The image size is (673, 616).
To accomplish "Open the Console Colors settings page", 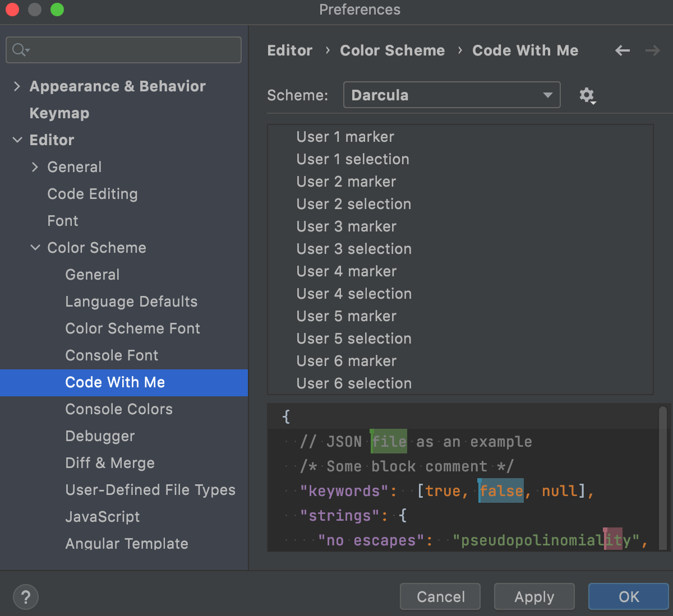I will pos(119,410).
